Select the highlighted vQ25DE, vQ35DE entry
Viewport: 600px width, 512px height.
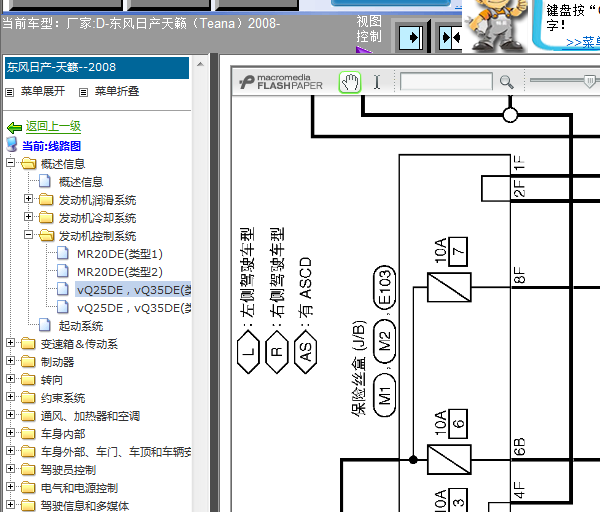pyautogui.click(x=134, y=290)
